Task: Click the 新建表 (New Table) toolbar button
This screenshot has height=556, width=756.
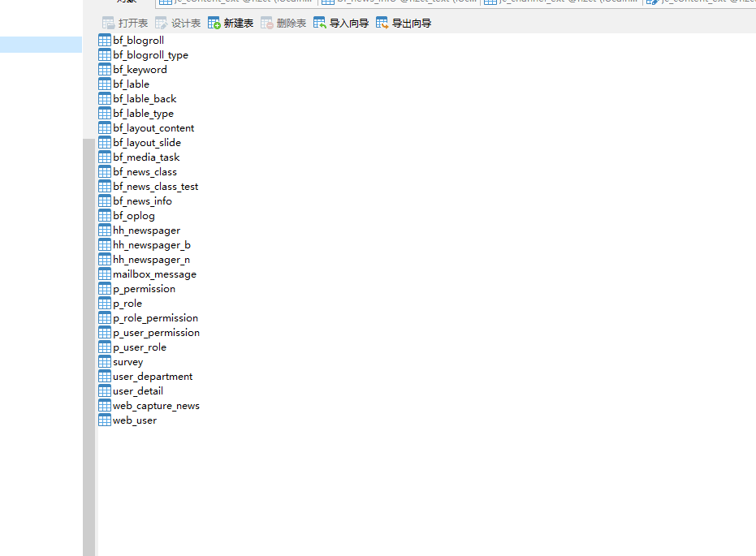Action: tap(231, 23)
